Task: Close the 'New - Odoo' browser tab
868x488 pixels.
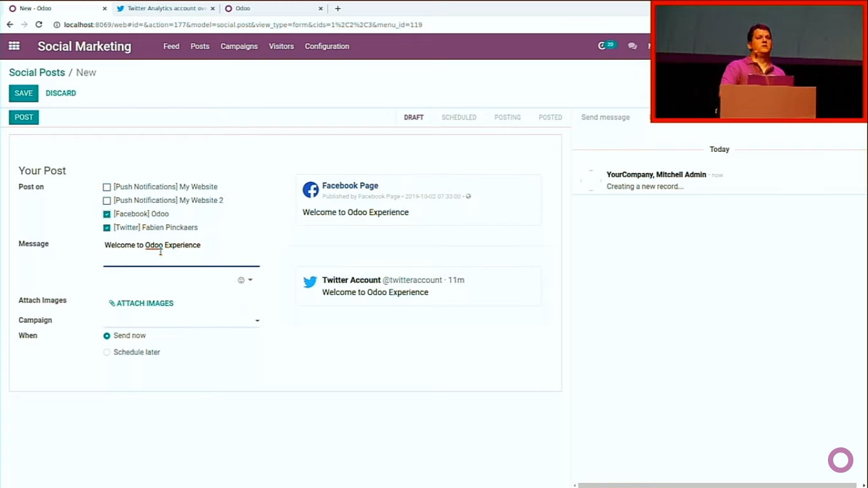Action: (105, 9)
